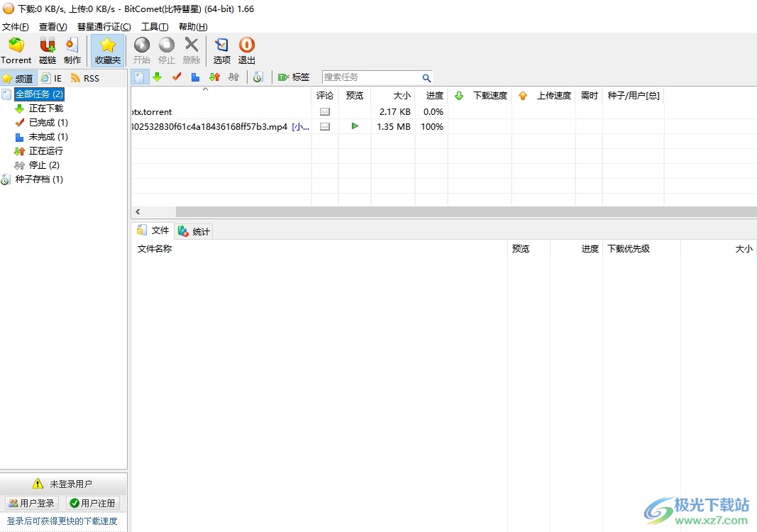Open the 查看(V) menu
The height and width of the screenshot is (532, 757).
point(53,26)
